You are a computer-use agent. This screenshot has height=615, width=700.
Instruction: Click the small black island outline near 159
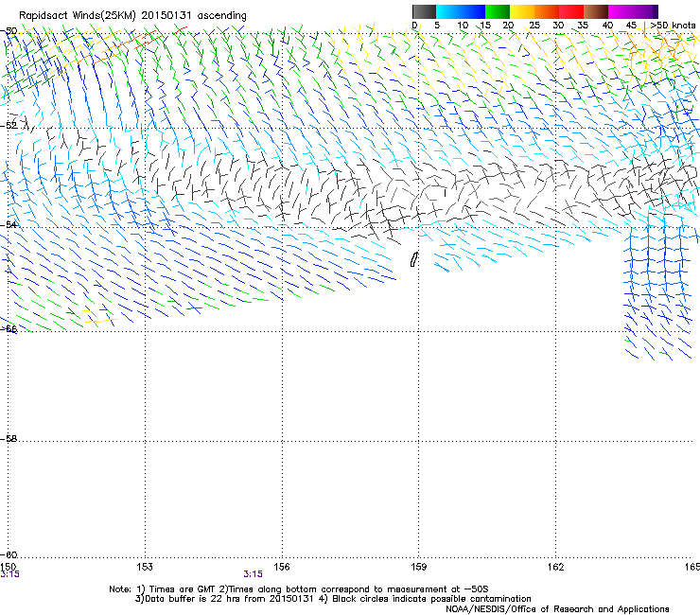414,259
